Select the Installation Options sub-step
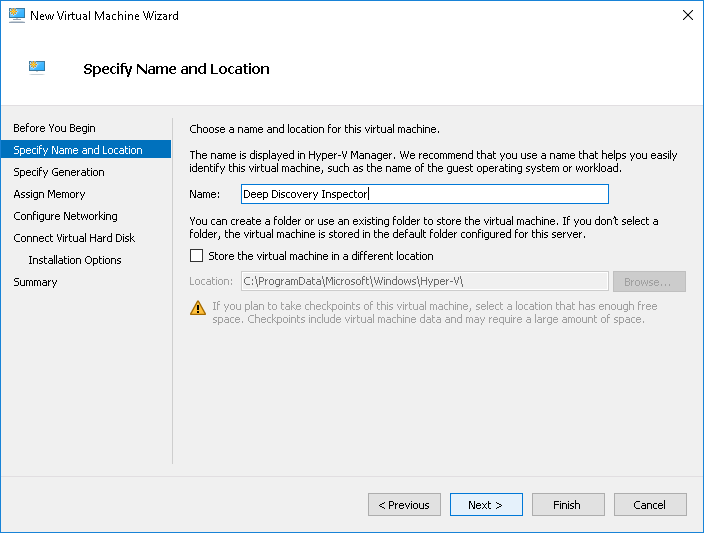This screenshot has width=704, height=533. tap(75, 260)
